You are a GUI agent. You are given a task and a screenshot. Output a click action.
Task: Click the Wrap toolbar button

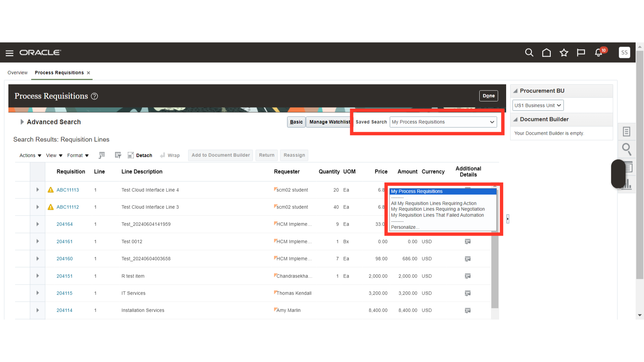tap(170, 155)
